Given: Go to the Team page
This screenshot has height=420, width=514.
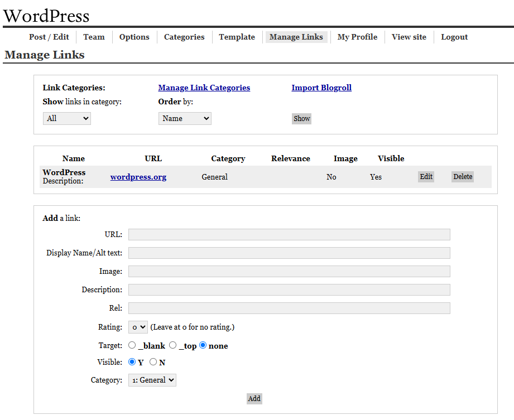Looking at the screenshot, I should [94, 37].
